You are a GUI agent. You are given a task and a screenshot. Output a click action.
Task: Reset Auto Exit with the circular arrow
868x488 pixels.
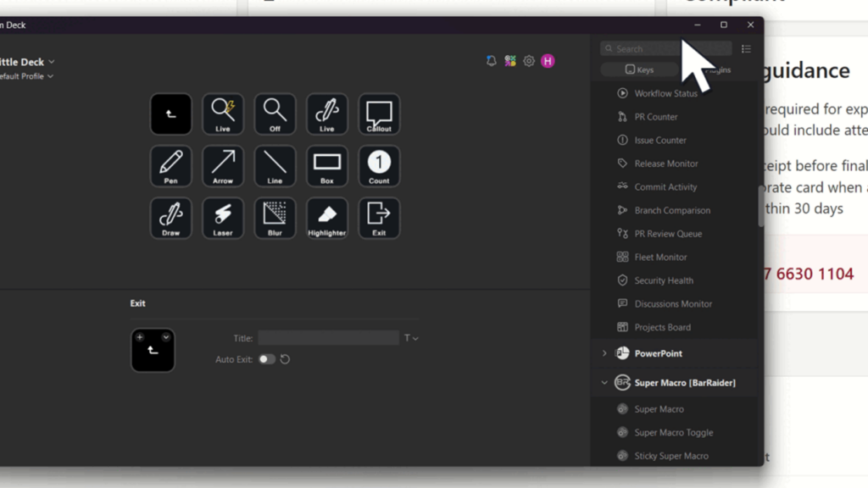coord(285,359)
